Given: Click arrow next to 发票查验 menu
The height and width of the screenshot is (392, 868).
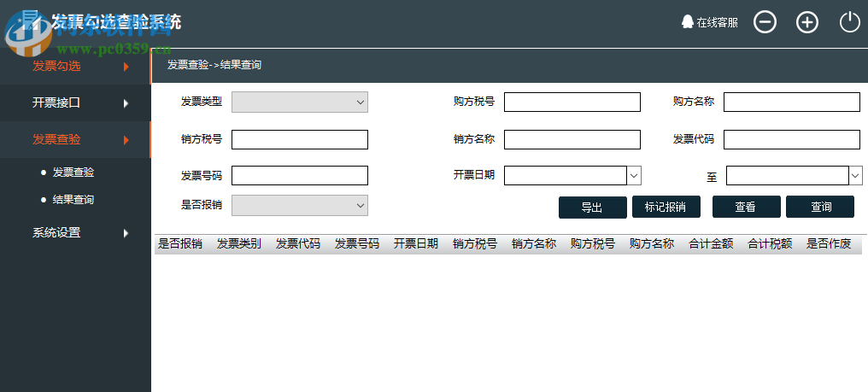Looking at the screenshot, I should pos(126,139).
